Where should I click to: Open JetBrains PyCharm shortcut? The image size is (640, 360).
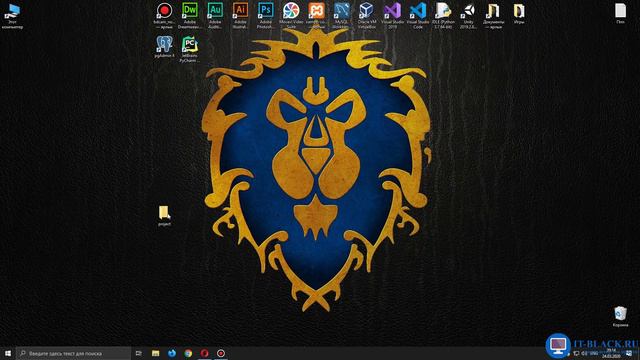190,49
